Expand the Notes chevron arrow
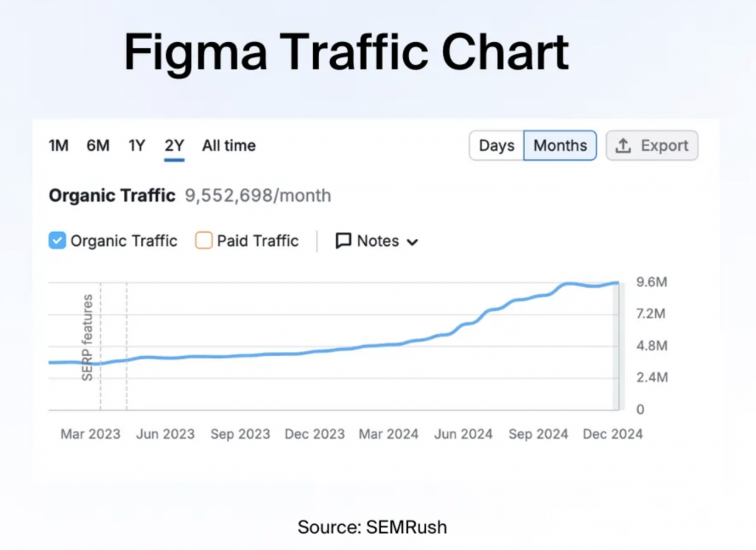This screenshot has width=756, height=550. tap(412, 242)
